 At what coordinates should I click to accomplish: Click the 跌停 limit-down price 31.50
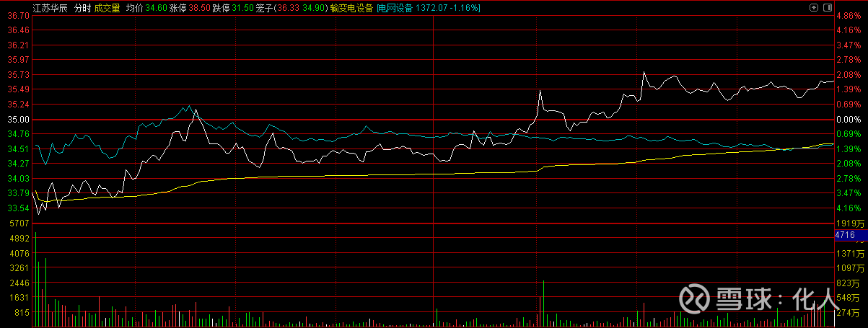pos(242,8)
